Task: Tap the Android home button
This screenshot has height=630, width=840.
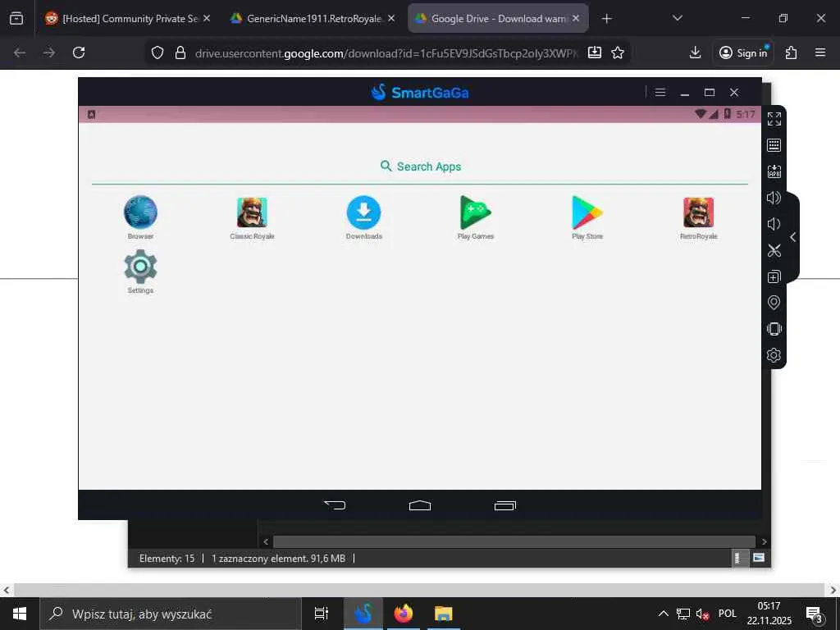Action: tap(420, 504)
